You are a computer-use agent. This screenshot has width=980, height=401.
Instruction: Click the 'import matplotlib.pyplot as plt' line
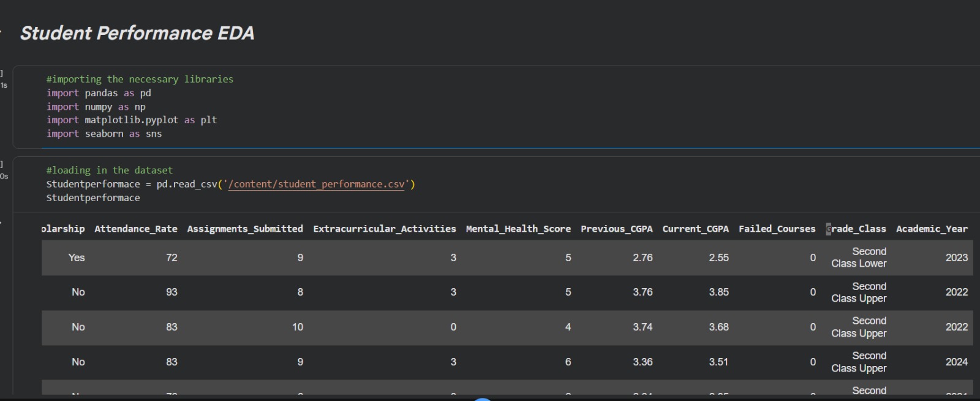pos(132,120)
